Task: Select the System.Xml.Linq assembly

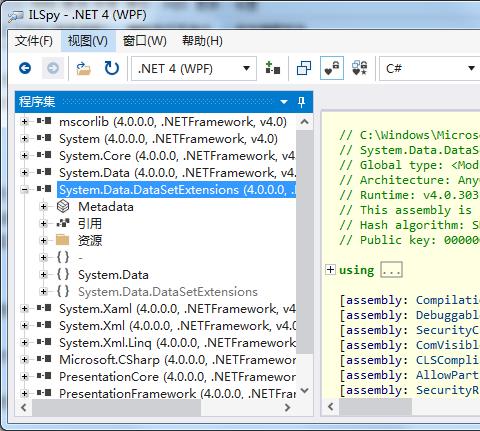Action: click(x=177, y=343)
